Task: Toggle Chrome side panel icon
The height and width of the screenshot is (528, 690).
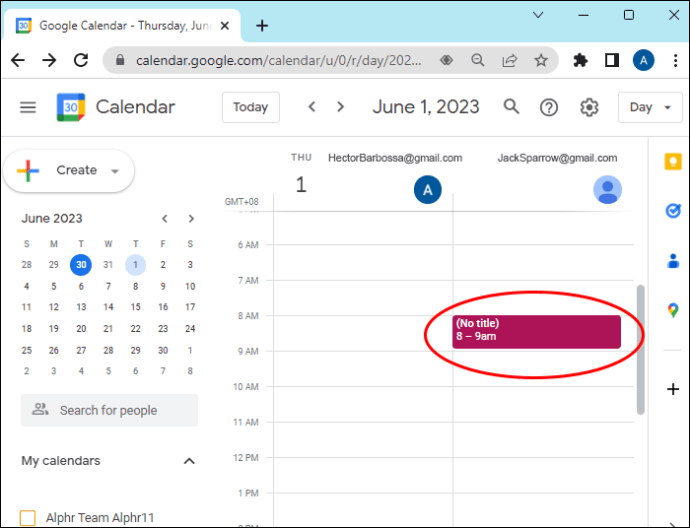Action: point(612,60)
